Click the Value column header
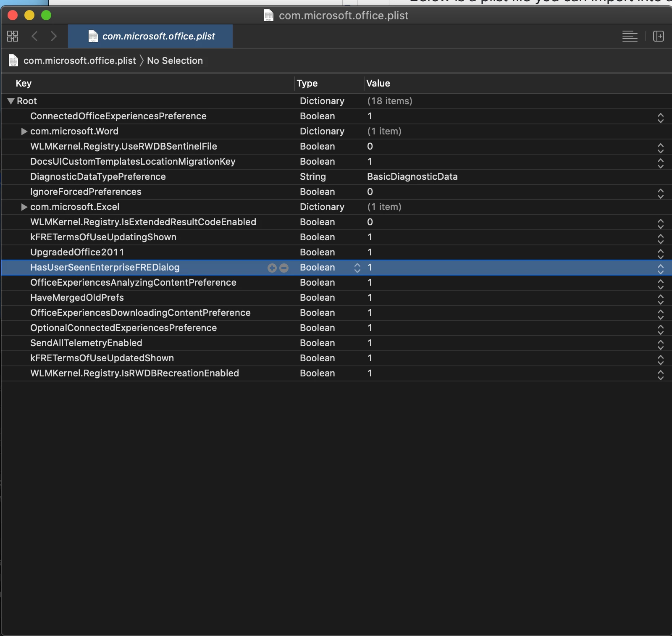Image resolution: width=672 pixels, height=636 pixels. (x=378, y=84)
